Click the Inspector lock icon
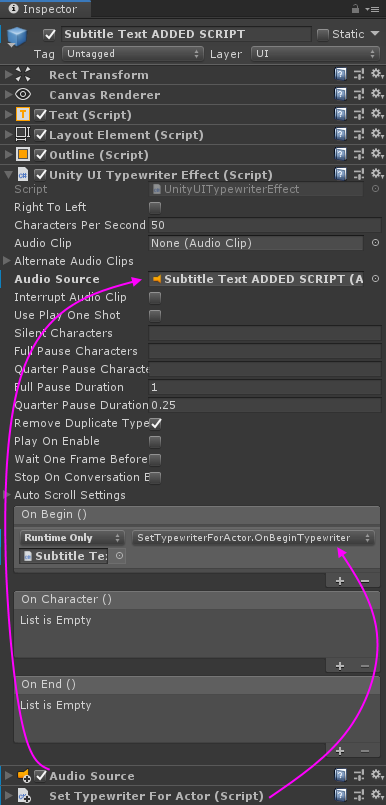This screenshot has width=386, height=805. tap(355, 9)
